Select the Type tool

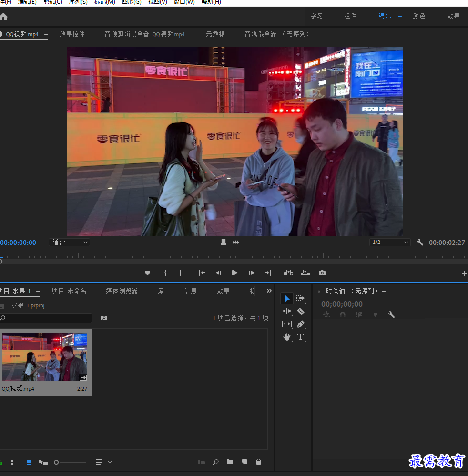pyautogui.click(x=300, y=337)
